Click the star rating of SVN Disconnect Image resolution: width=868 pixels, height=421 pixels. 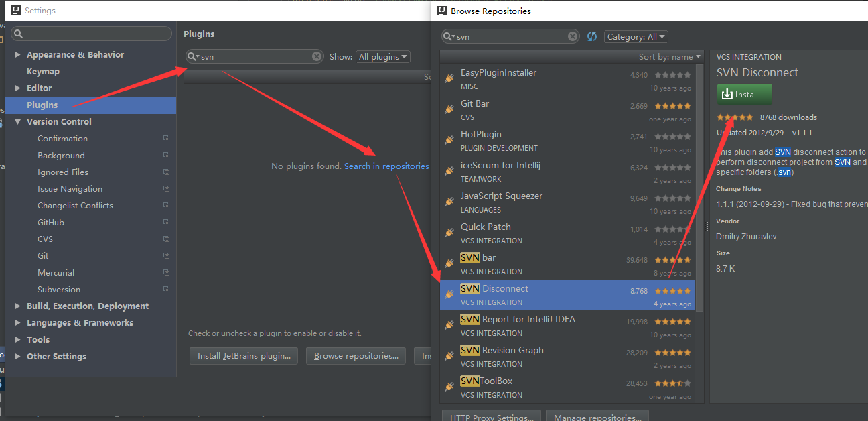[x=734, y=117]
